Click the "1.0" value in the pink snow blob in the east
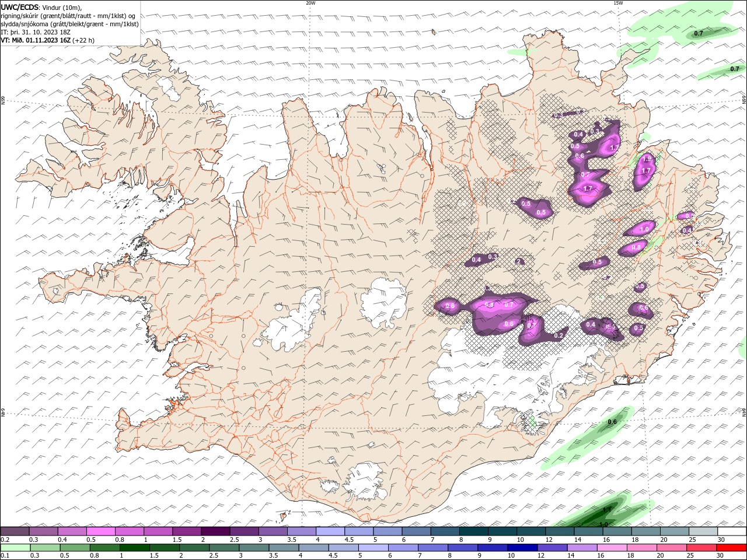The image size is (747, 560). tap(644, 229)
